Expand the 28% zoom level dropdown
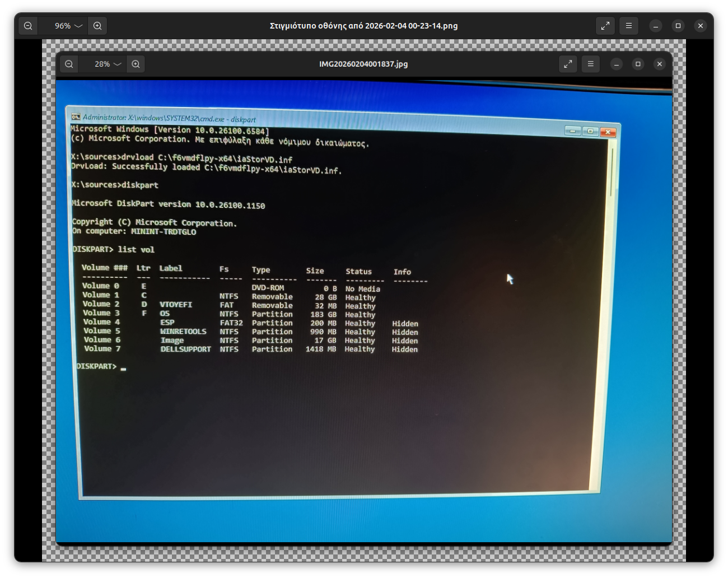 (118, 64)
